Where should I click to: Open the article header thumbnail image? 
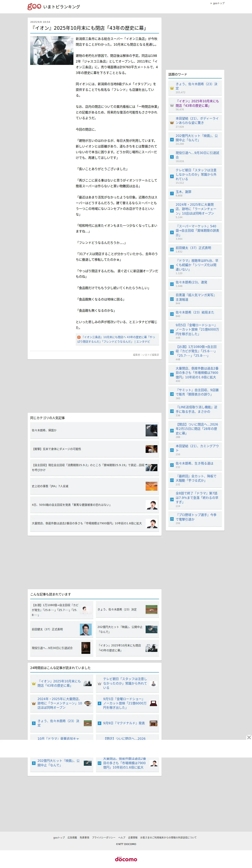(52, 51)
